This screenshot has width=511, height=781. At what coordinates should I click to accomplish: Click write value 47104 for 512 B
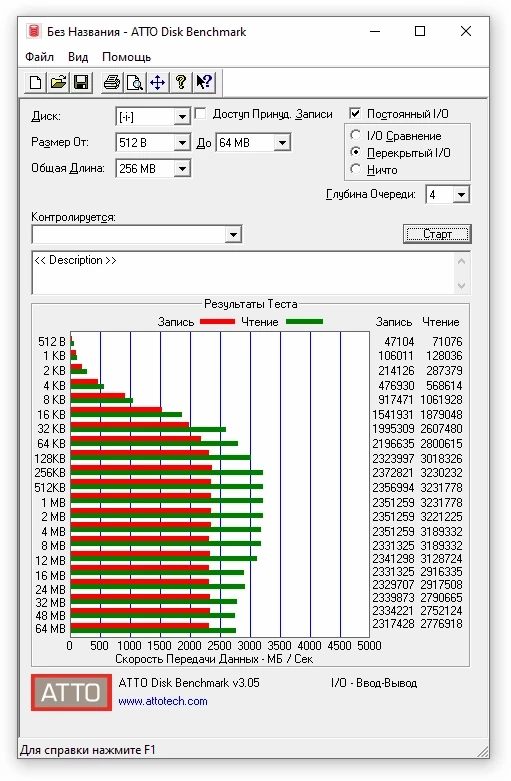[x=399, y=342]
